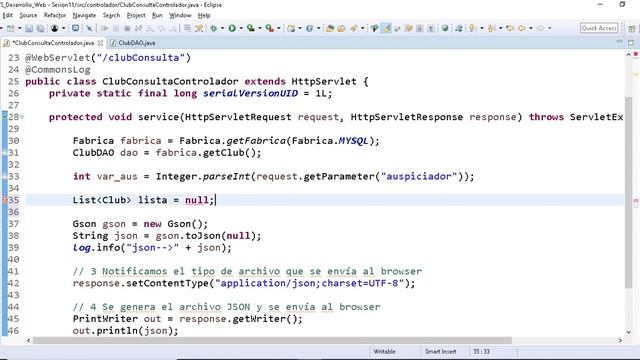640x360 pixels.
Task: Click the Writable status bar entry
Action: click(384, 351)
